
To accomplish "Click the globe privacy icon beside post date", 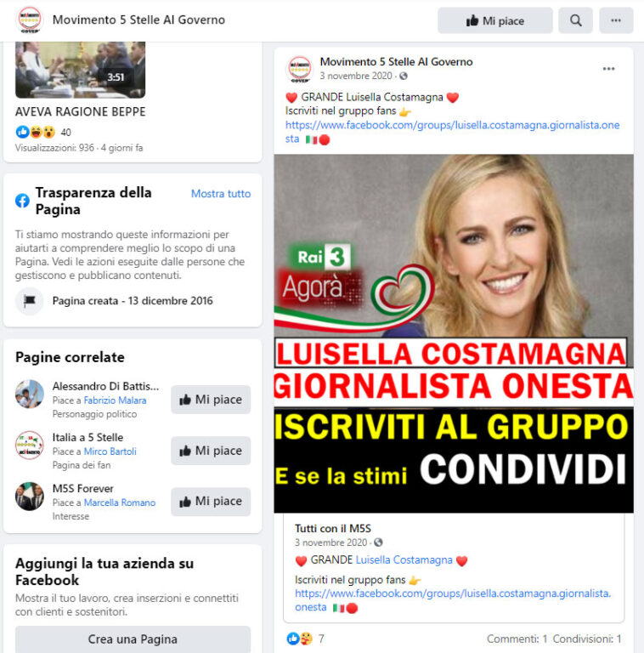I will (404, 76).
